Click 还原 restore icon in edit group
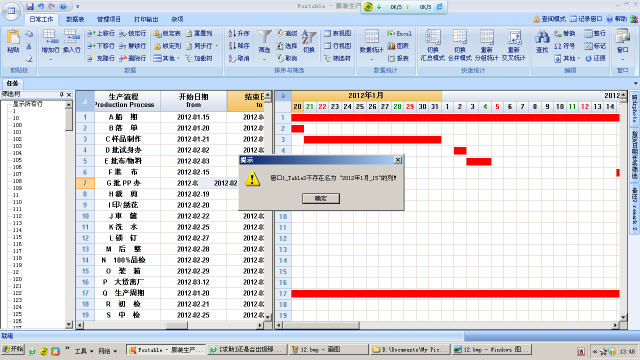The image size is (640, 360). coord(596,58)
